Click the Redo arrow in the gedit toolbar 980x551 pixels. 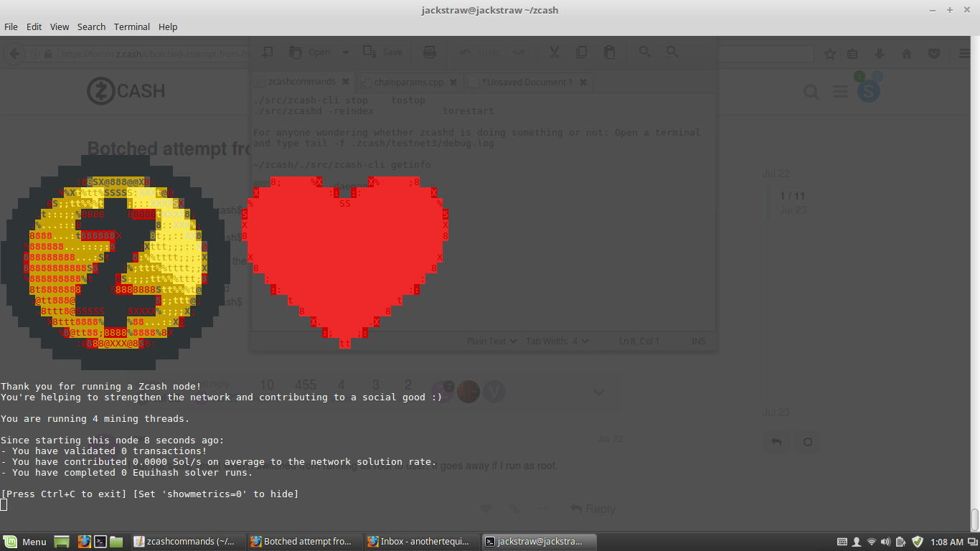519,52
